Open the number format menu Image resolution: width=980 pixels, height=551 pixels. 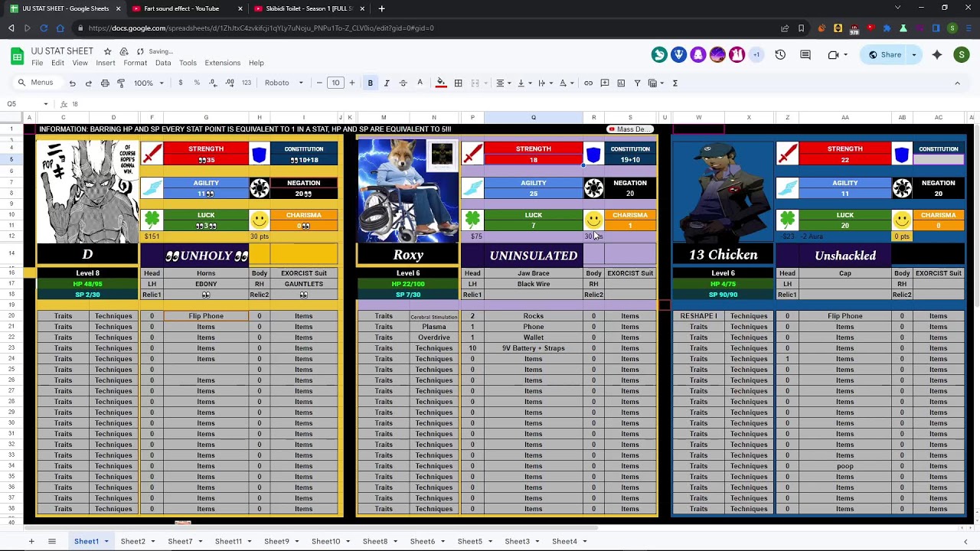(x=247, y=83)
